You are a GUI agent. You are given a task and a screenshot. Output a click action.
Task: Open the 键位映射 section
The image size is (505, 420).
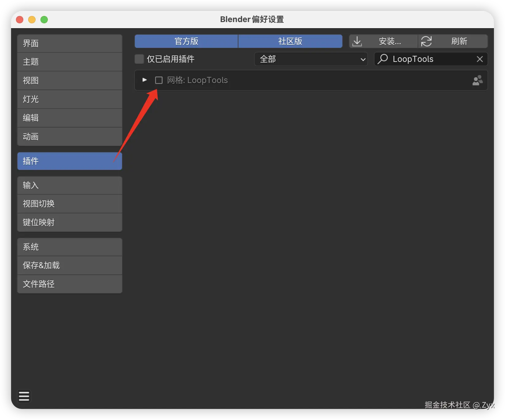[x=70, y=222]
